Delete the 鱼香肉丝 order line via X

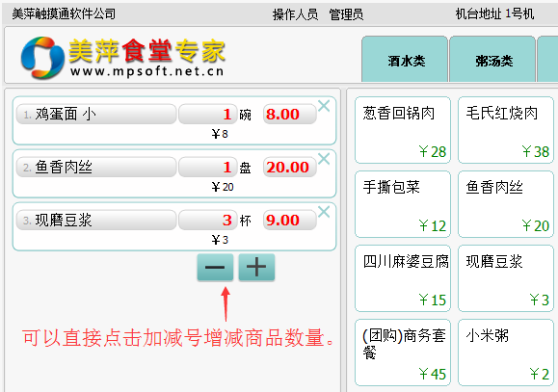(x=324, y=159)
